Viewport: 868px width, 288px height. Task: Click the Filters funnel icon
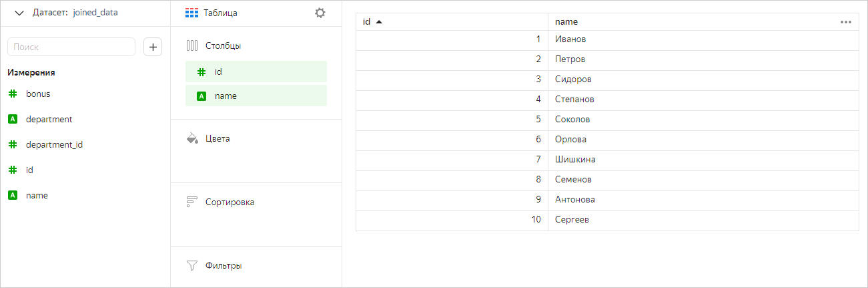tap(192, 265)
